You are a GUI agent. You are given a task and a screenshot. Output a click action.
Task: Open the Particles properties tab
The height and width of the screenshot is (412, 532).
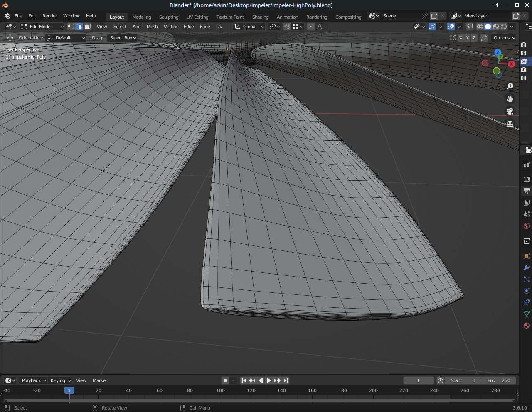point(526,279)
